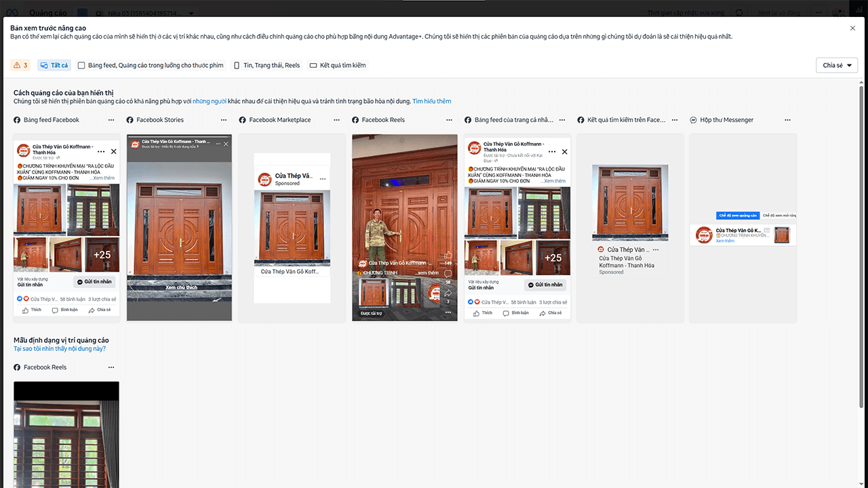Open the Tìm hiểu thêm link

[x=431, y=101]
